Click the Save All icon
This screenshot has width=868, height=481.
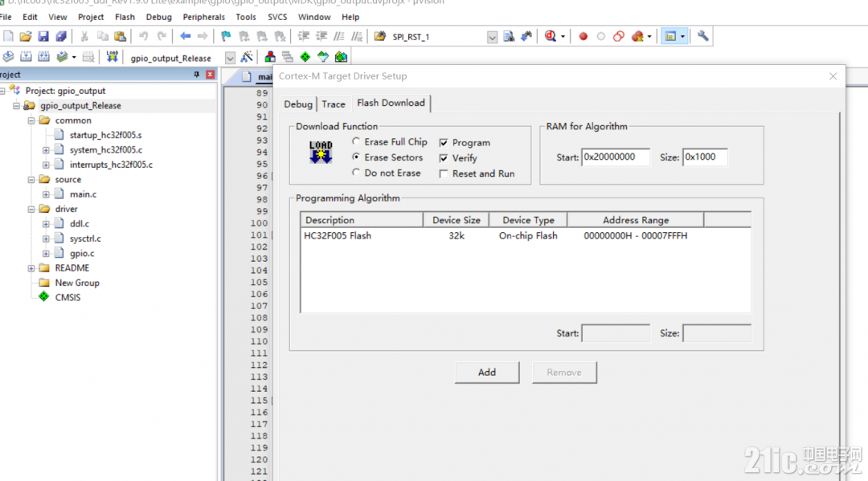61,36
